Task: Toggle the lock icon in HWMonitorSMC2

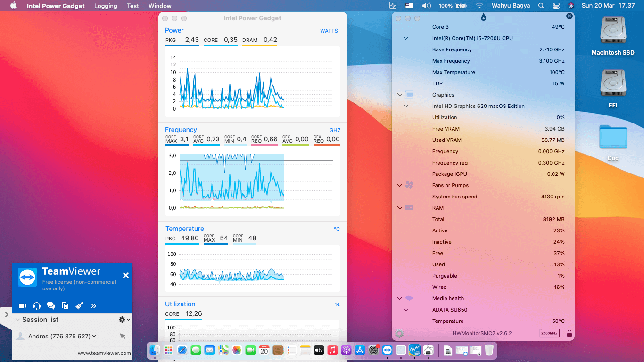Action: [569, 334]
